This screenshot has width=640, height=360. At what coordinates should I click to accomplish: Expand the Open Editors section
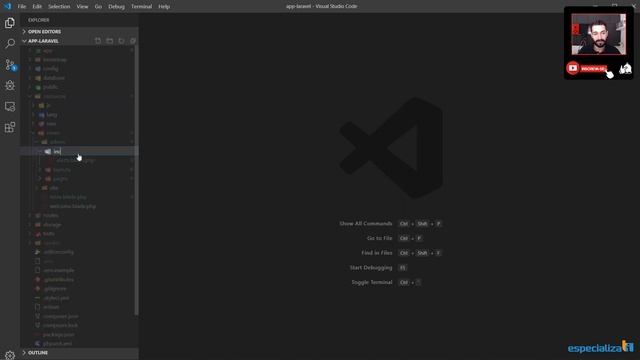pos(80,31)
